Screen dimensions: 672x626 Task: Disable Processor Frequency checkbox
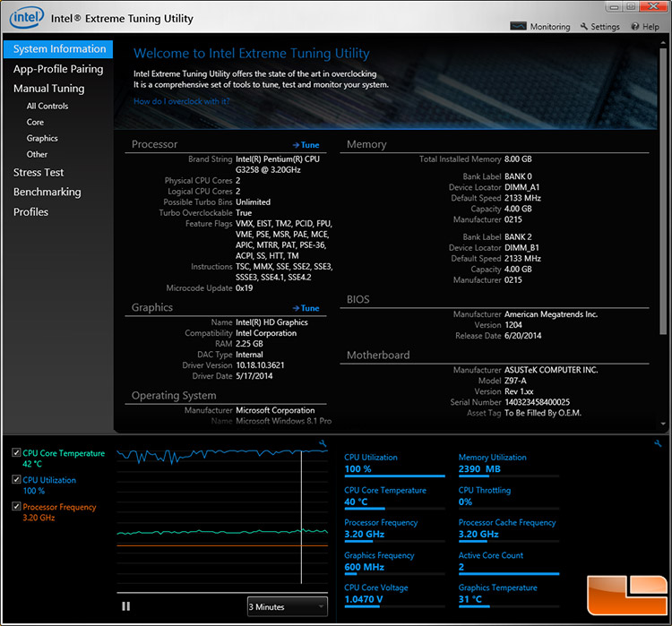pos(16,507)
